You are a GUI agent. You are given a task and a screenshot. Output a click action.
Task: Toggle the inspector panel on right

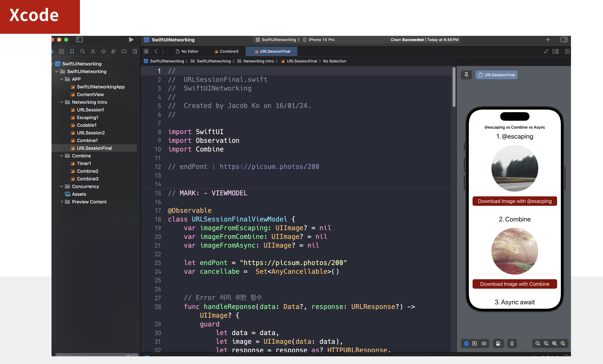click(x=564, y=40)
